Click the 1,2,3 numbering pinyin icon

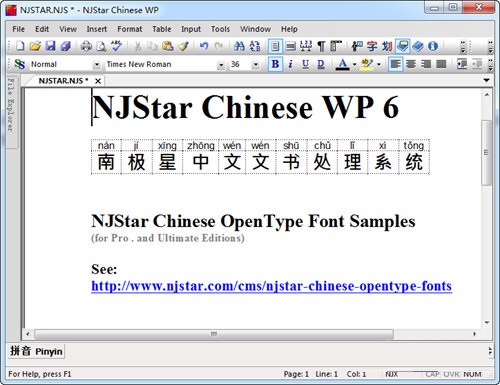[306, 46]
